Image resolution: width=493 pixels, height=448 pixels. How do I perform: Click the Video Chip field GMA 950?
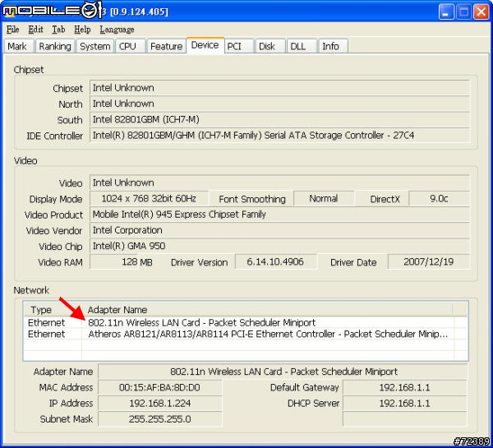[280, 246]
